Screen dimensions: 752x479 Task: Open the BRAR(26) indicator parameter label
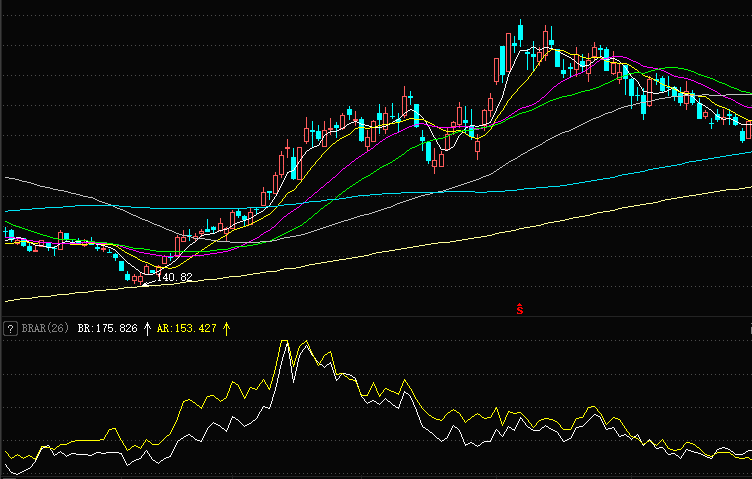coord(44,328)
